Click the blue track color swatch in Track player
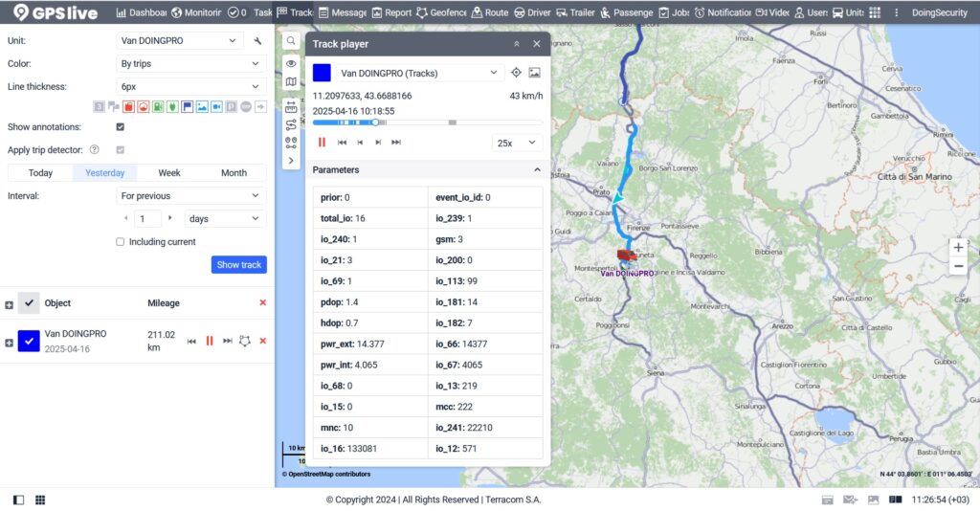 [x=322, y=73]
